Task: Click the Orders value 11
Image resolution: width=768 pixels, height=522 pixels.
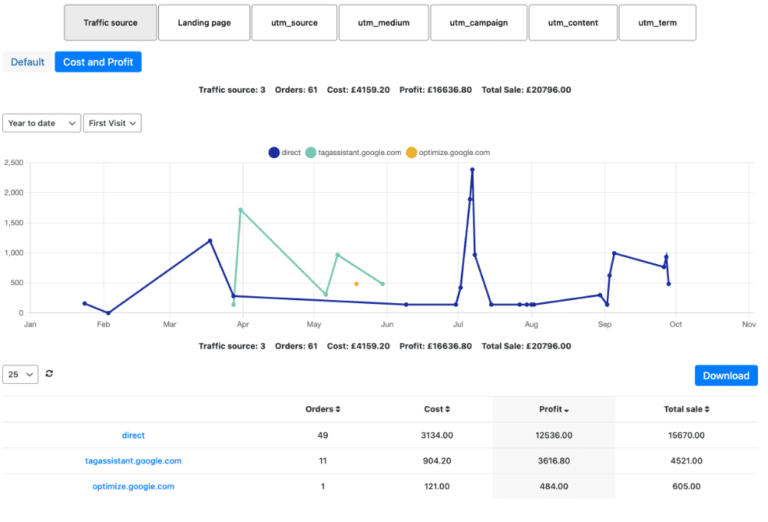Action: (323, 461)
